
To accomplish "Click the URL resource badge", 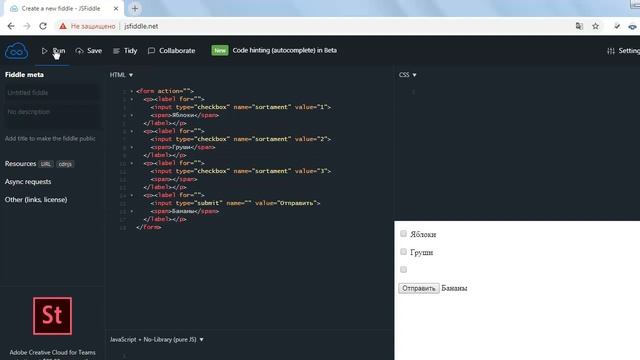I will pyautogui.click(x=46, y=164).
